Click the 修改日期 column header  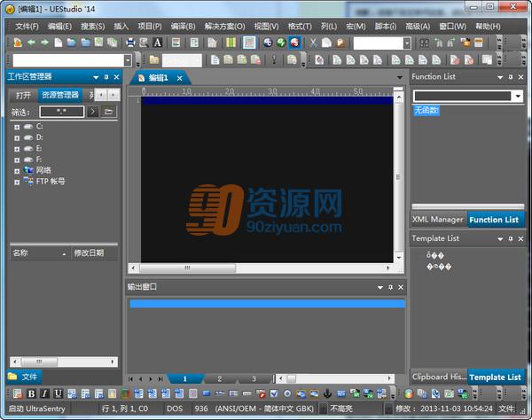pyautogui.click(x=94, y=253)
